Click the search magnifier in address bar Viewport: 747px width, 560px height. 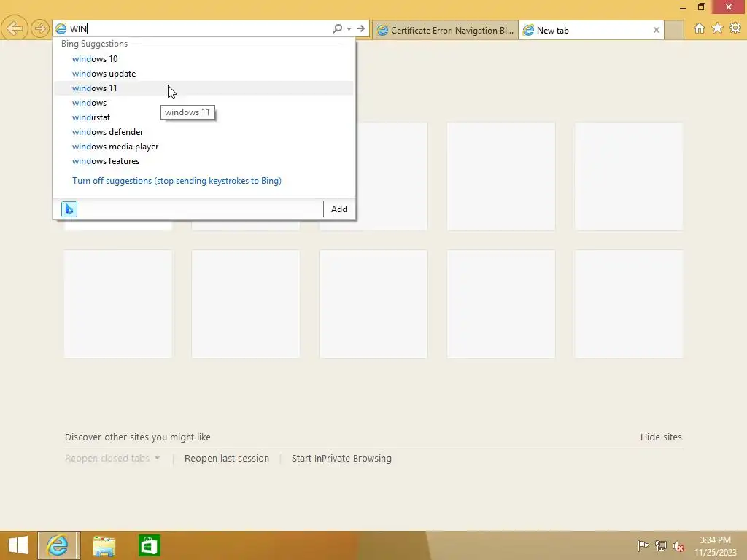click(x=337, y=28)
